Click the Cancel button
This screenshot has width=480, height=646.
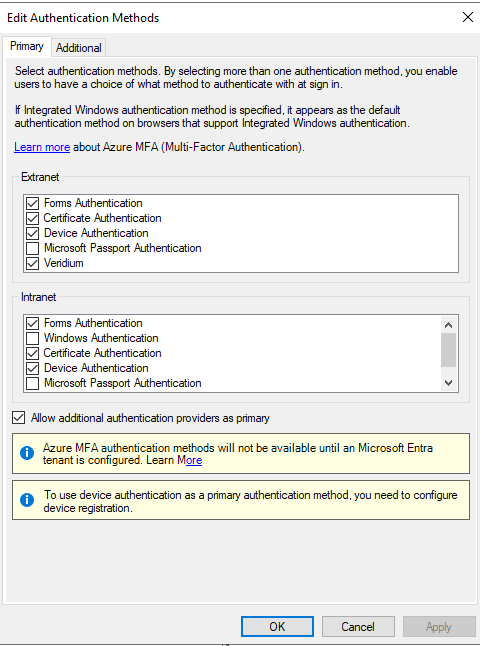click(358, 627)
